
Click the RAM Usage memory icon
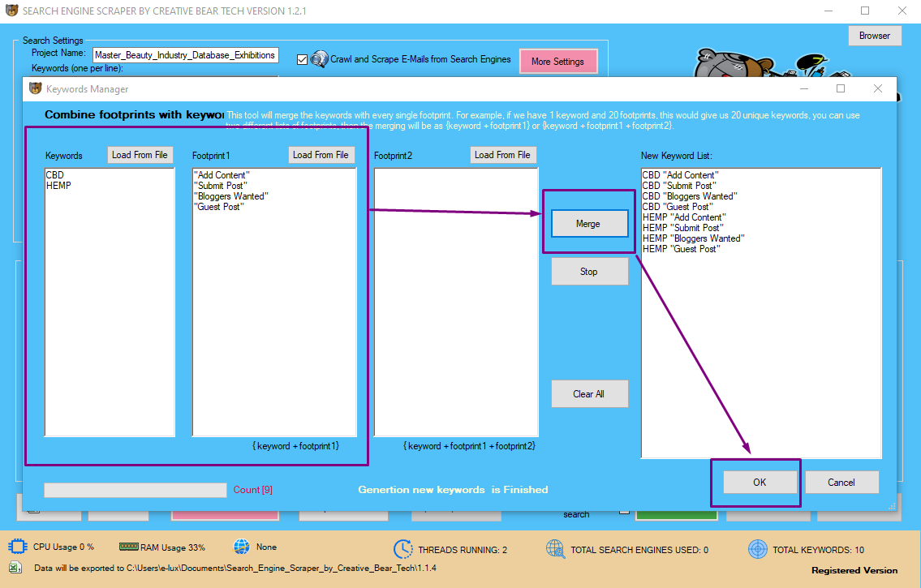129,547
